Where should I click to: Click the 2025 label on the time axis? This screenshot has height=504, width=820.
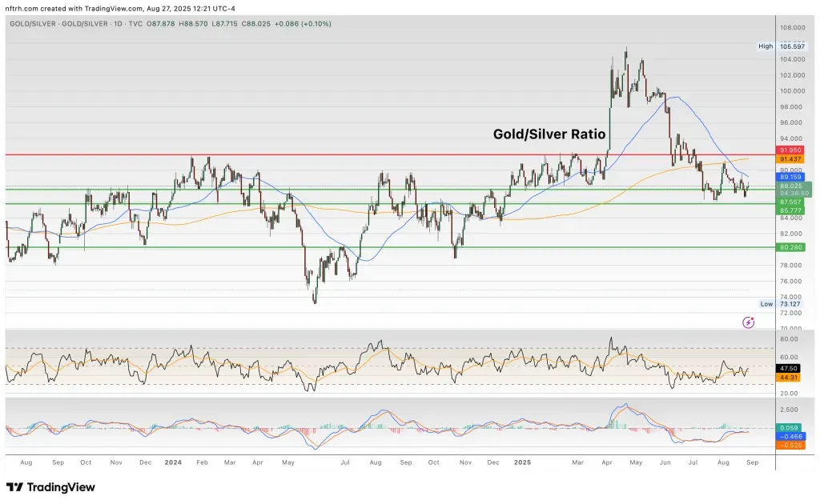click(x=525, y=462)
